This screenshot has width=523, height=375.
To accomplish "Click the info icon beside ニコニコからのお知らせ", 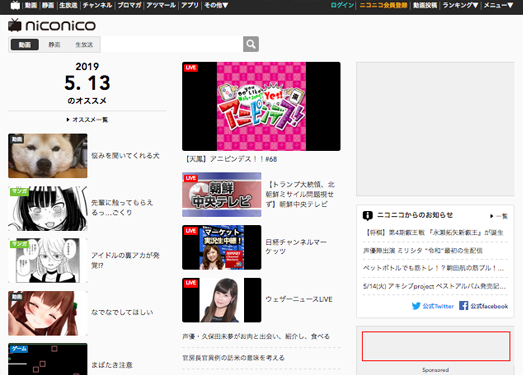I will coord(367,216).
